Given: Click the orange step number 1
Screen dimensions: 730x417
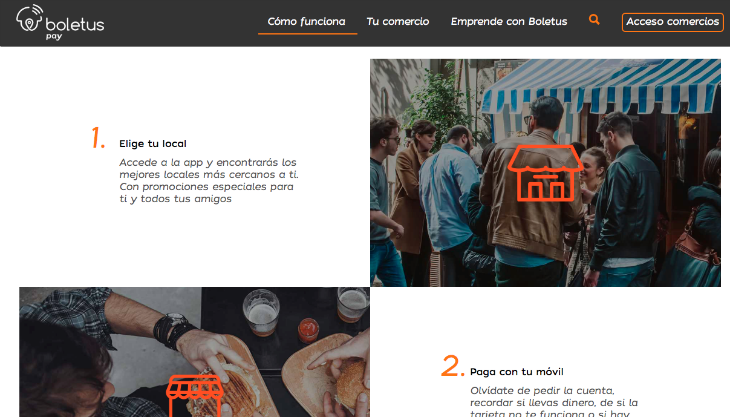Looking at the screenshot, I should tap(98, 138).
